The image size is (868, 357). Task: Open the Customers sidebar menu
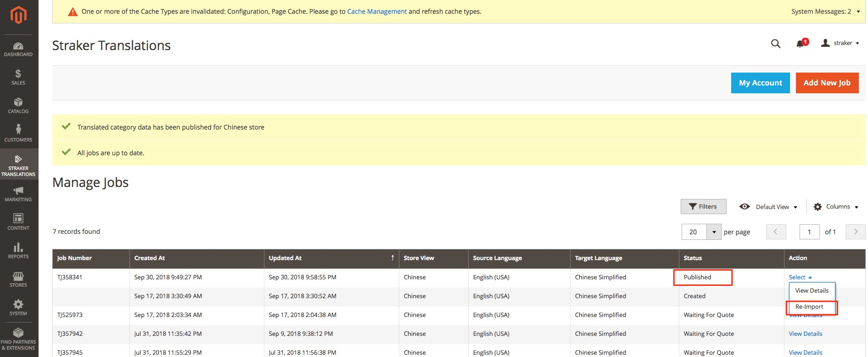click(x=18, y=134)
